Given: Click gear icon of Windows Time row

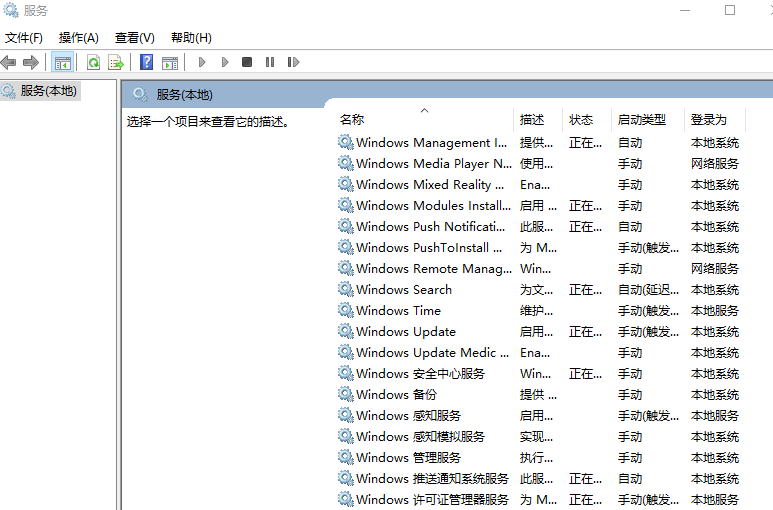Looking at the screenshot, I should pyautogui.click(x=346, y=310).
